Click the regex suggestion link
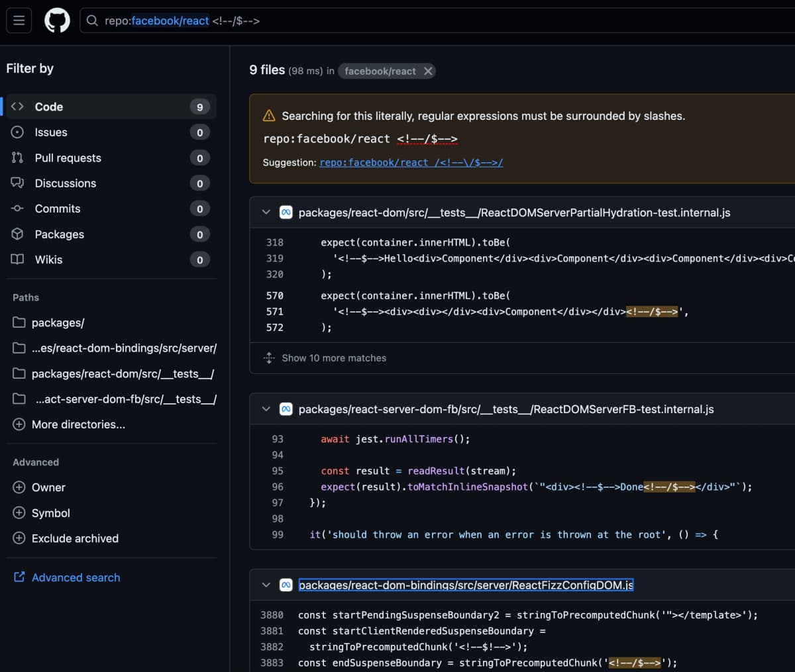The height and width of the screenshot is (672, 795). point(411,162)
